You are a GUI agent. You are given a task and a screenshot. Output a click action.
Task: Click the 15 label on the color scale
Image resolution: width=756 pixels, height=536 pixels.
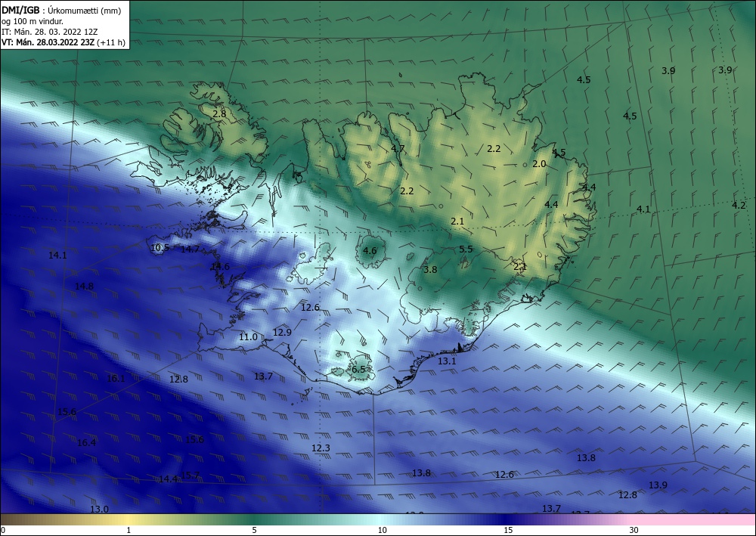pos(508,531)
